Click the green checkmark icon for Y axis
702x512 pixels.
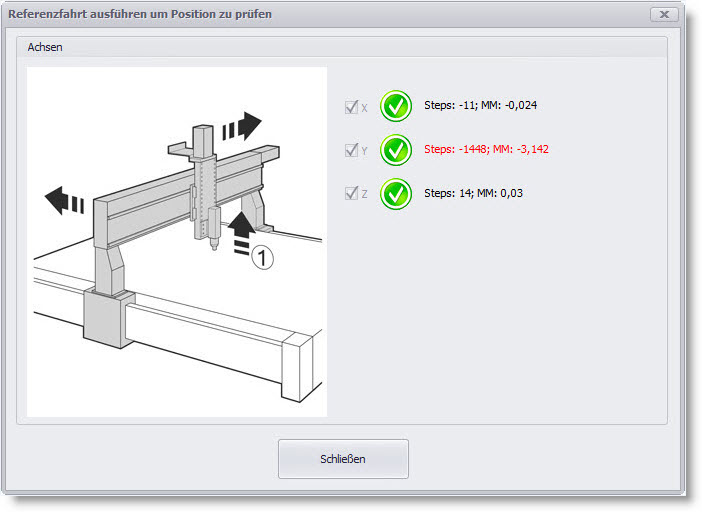pos(397,150)
